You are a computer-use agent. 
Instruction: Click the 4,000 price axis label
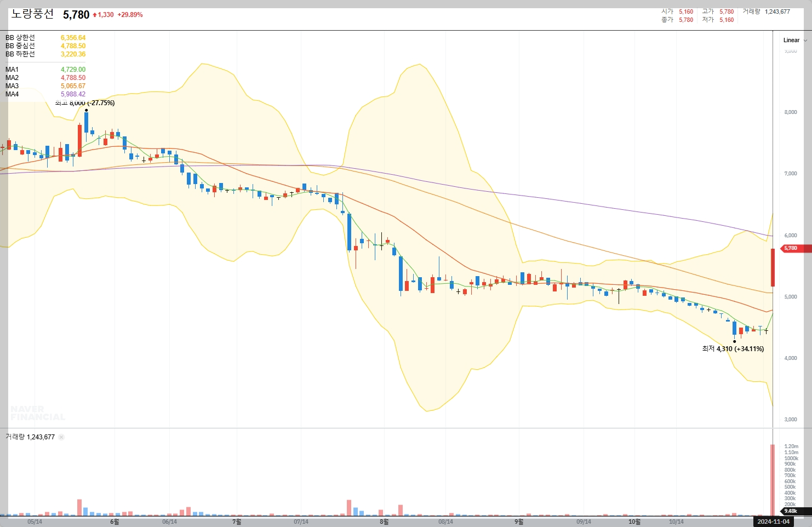(791, 358)
